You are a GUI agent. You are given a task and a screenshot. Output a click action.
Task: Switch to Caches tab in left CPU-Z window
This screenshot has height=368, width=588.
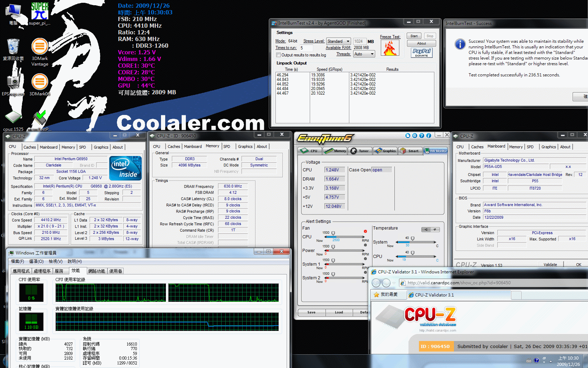[x=29, y=147]
